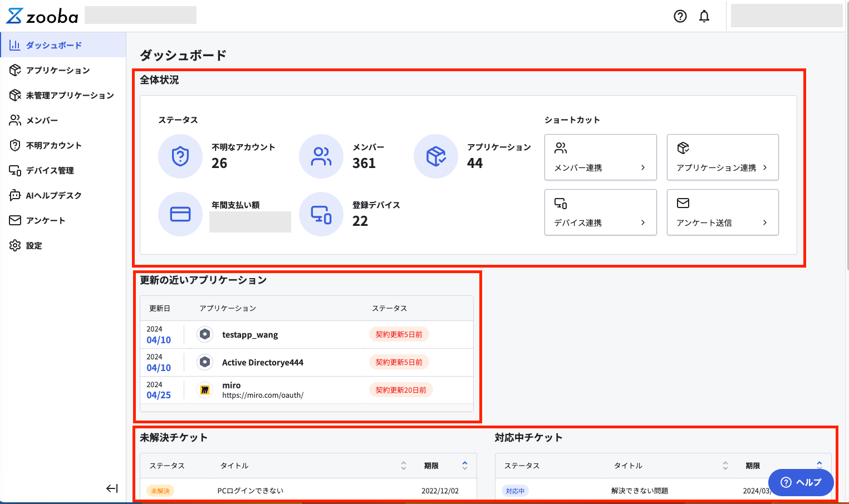
Task: Open the デバイス連携 shortcut
Action: (x=601, y=213)
